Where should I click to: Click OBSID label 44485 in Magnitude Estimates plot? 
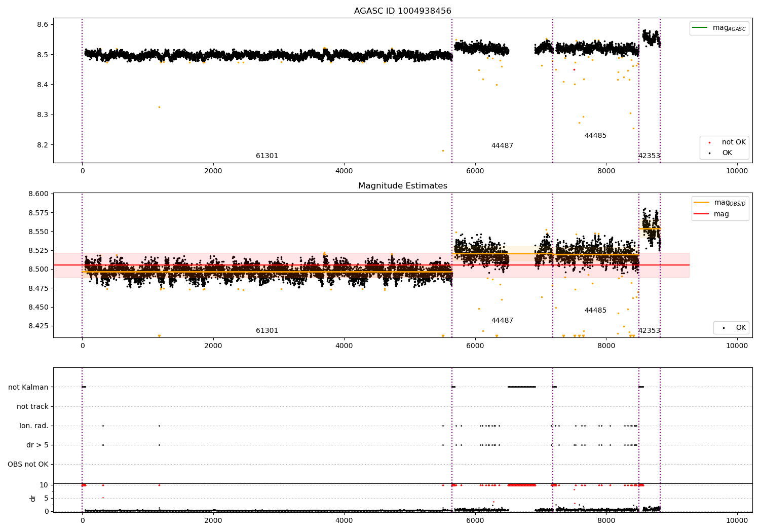point(595,311)
